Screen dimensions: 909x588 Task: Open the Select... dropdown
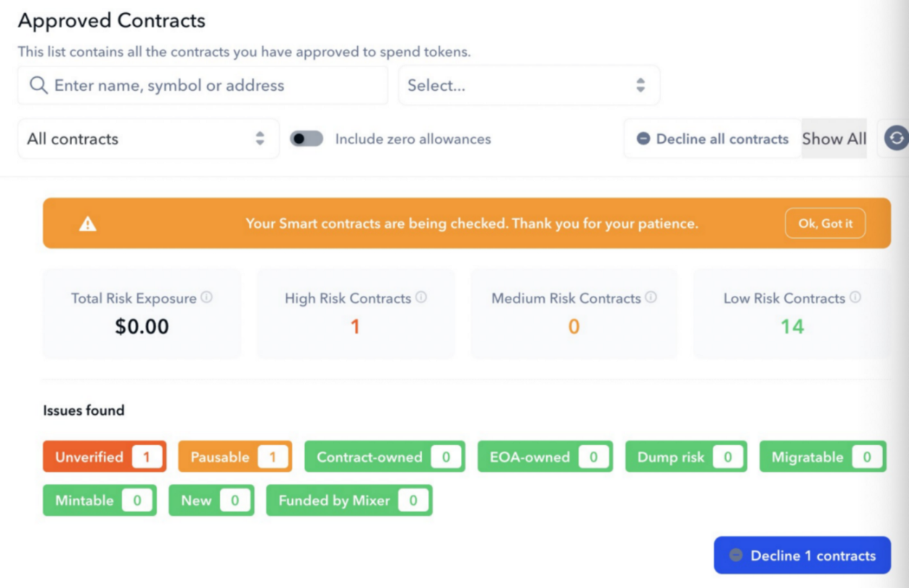[529, 85]
